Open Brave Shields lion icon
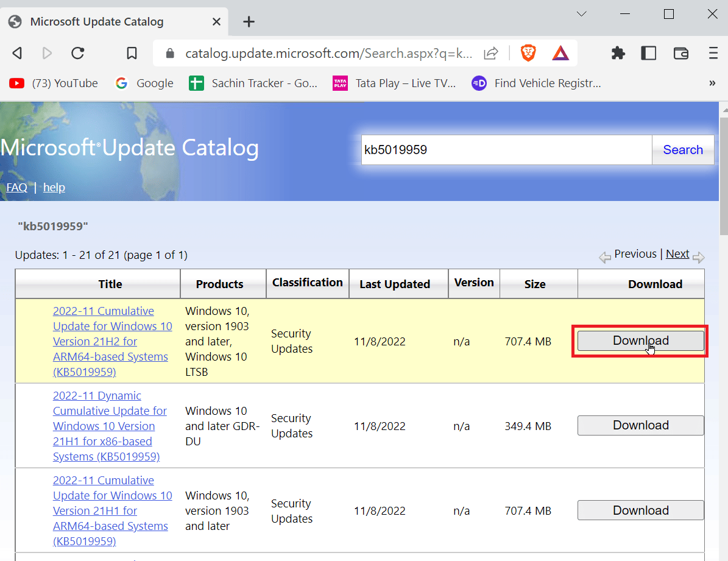The image size is (728, 561). 528,53
